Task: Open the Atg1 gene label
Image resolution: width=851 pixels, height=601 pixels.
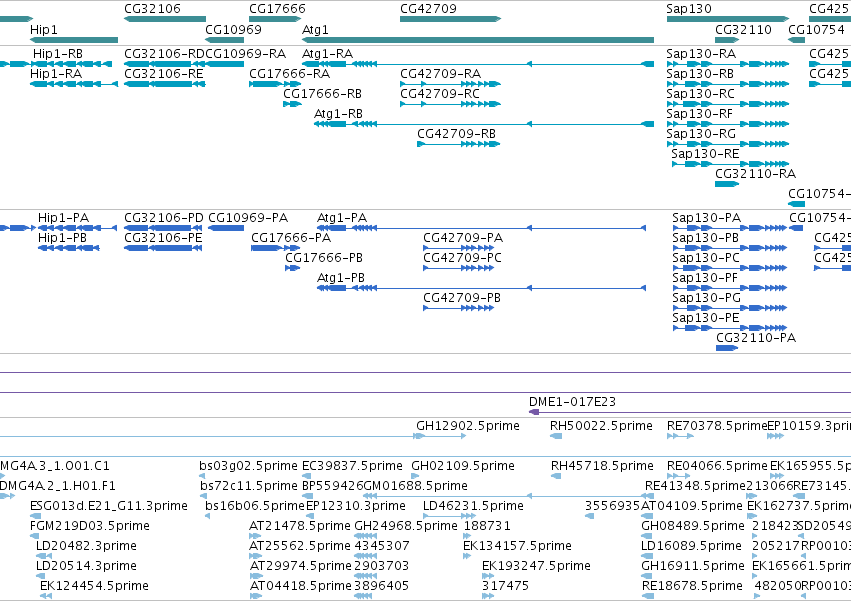Action: tap(315, 29)
